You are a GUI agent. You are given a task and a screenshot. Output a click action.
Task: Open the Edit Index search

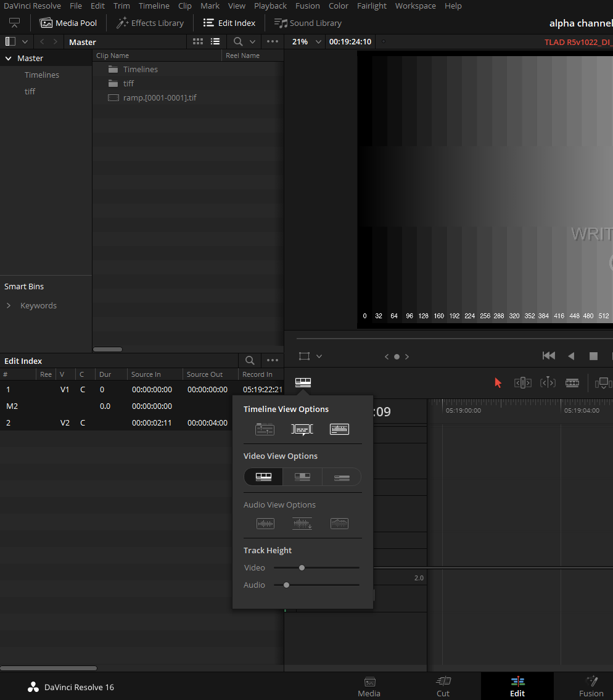250,360
